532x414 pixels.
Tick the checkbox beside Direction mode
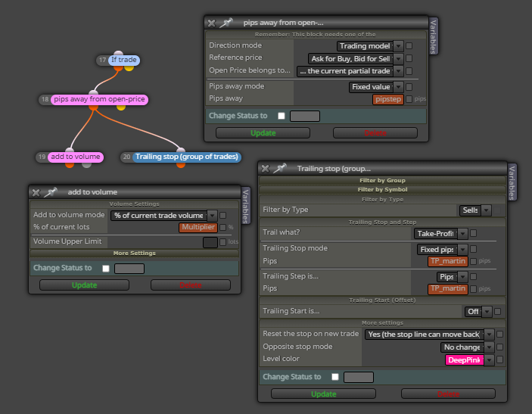coord(409,45)
